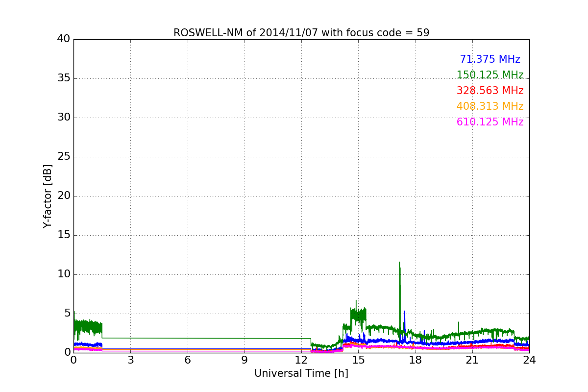This screenshot has height=392, width=588.
Task: Select the 150.125 MHz legend label
Action: (490, 75)
